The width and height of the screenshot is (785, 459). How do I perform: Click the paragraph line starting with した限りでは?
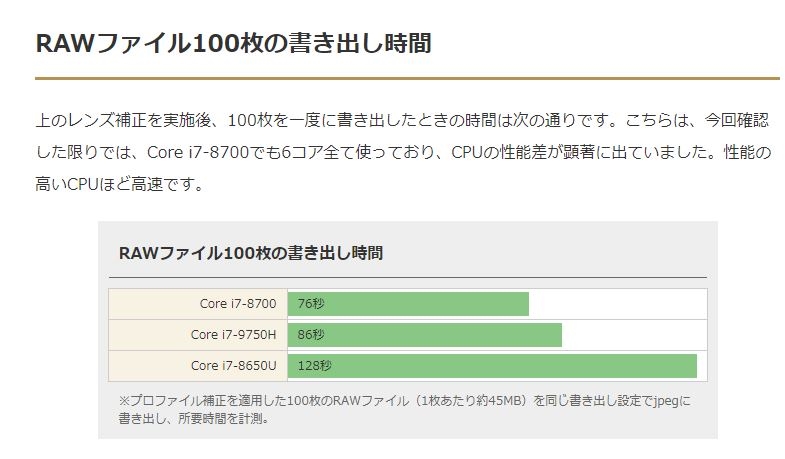point(401,153)
